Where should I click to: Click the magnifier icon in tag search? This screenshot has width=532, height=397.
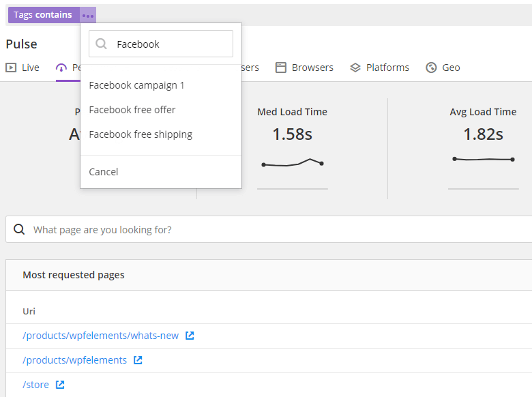point(101,44)
